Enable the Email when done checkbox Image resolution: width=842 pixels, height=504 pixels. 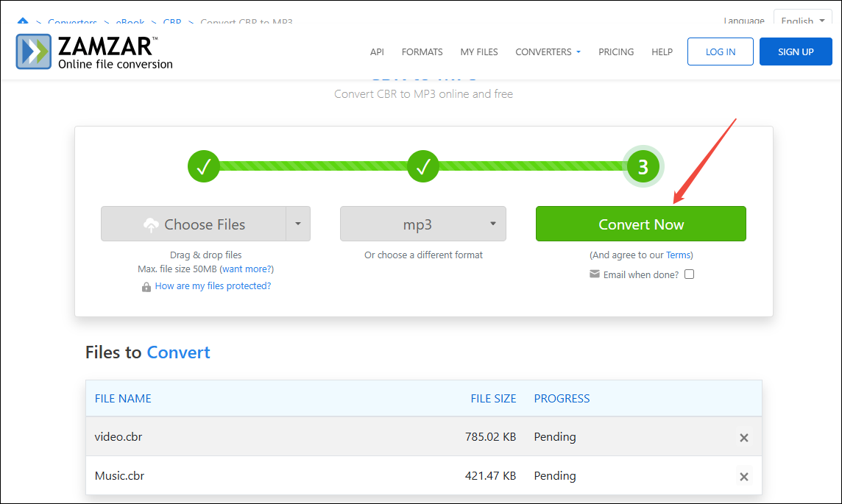[x=690, y=274]
